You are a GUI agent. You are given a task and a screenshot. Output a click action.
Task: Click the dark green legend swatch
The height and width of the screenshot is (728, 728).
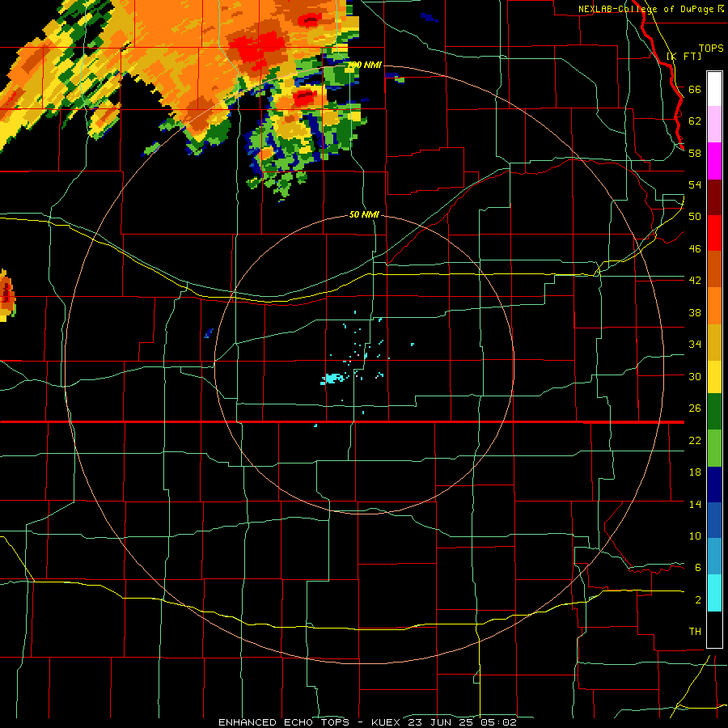pos(714,412)
